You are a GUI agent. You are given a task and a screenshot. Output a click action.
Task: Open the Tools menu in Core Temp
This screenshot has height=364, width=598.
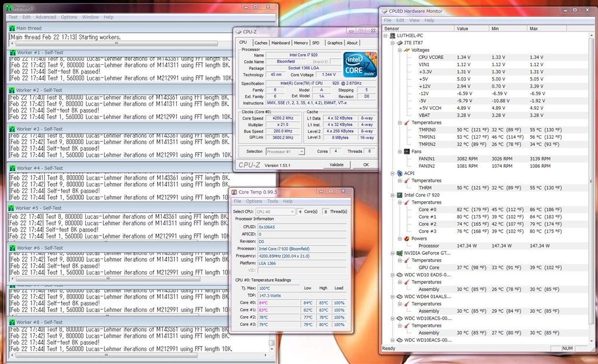tap(273, 201)
